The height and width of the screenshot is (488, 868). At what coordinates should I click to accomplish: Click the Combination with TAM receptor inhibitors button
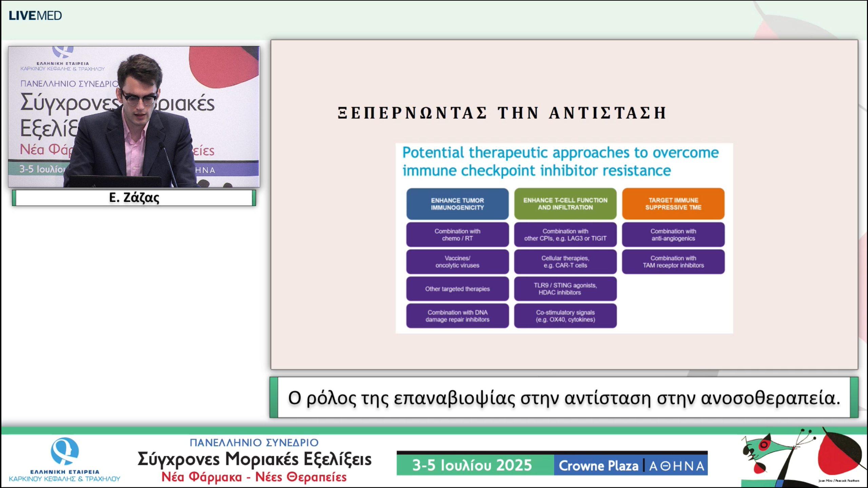pyautogui.click(x=673, y=262)
